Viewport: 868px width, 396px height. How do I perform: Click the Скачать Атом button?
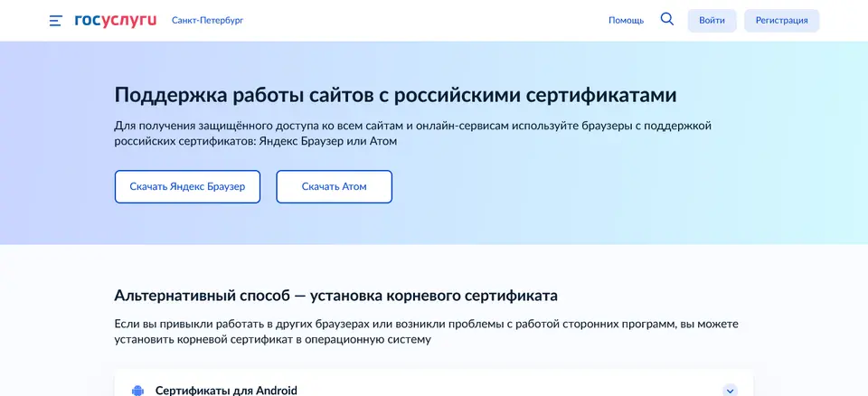334,186
